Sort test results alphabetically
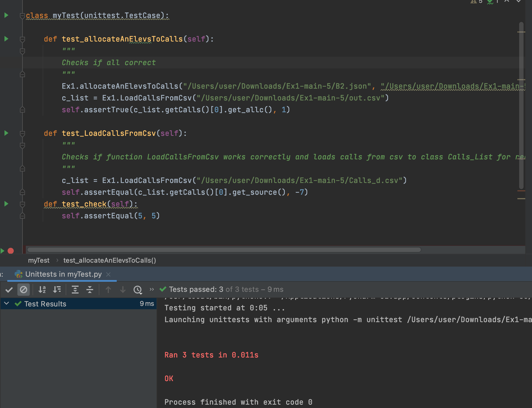 click(x=42, y=289)
